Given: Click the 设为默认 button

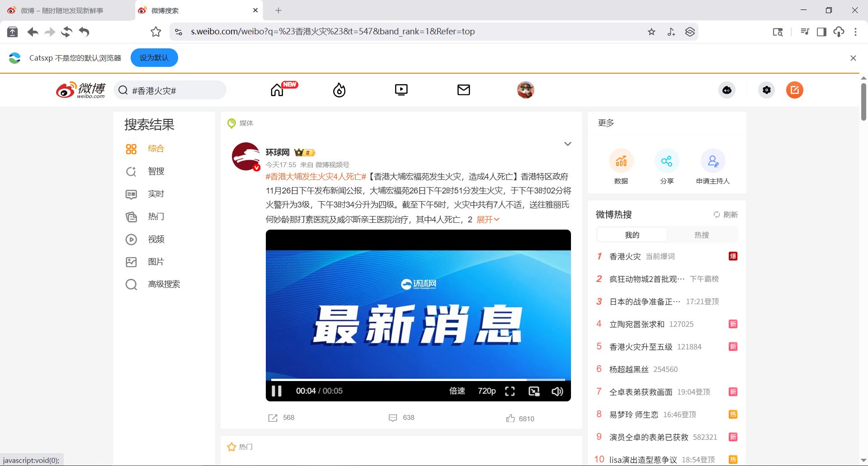Looking at the screenshot, I should (x=154, y=58).
